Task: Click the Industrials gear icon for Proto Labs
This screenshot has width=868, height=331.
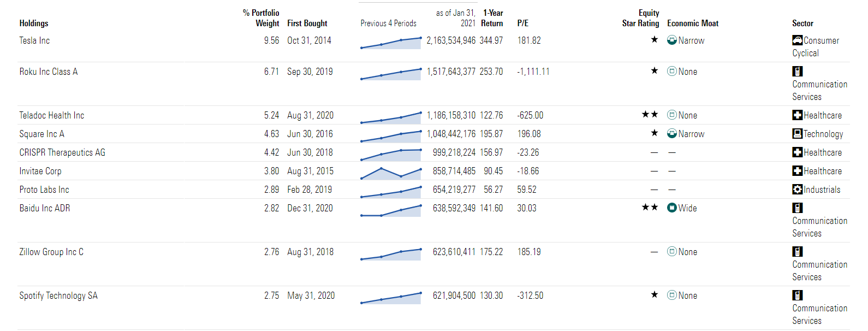Action: (x=797, y=190)
